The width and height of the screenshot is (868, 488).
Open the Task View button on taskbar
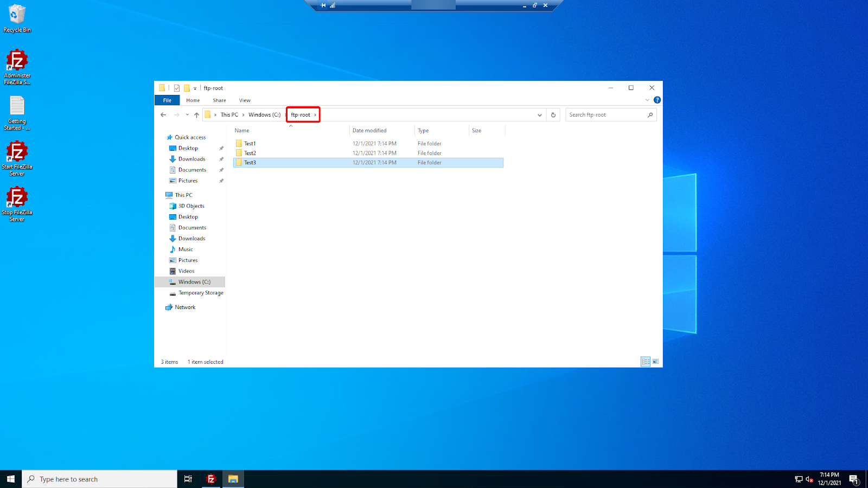tap(188, 479)
